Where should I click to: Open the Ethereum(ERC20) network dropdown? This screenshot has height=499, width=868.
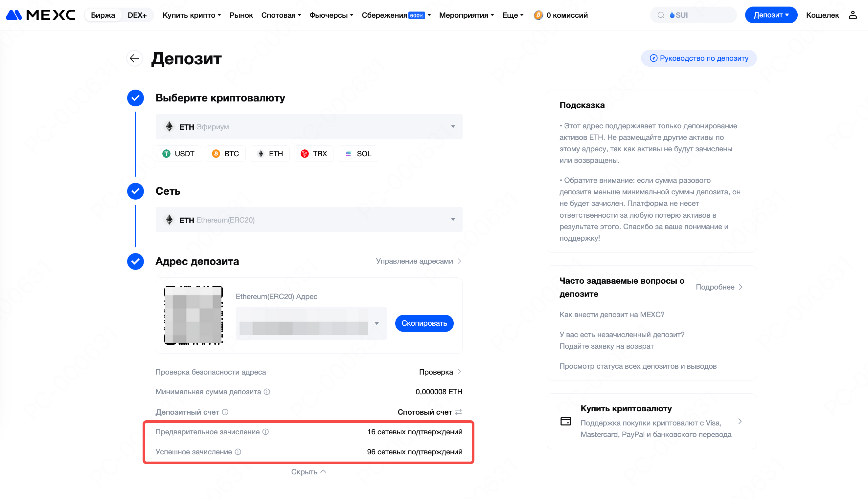point(309,220)
